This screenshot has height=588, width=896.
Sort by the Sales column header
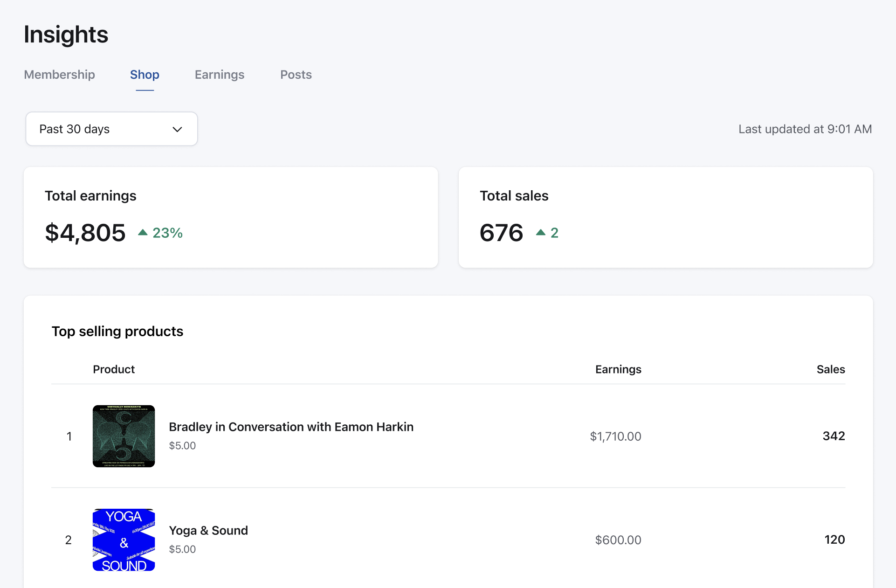[x=830, y=369]
